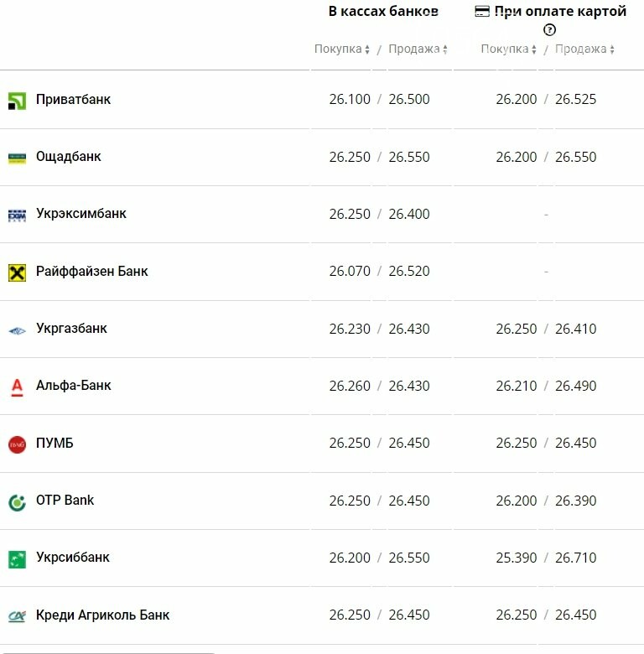Image resolution: width=644 pixels, height=654 pixels.
Task: Click the Укрсиббанк green logo icon
Action: (17, 560)
